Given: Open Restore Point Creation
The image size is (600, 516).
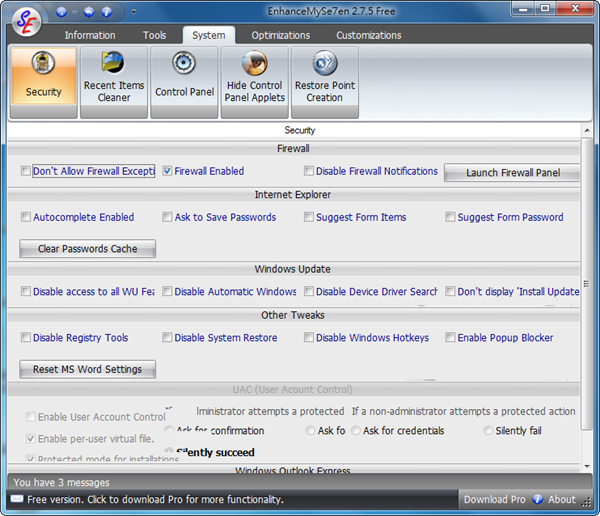Looking at the screenshot, I should (x=325, y=82).
